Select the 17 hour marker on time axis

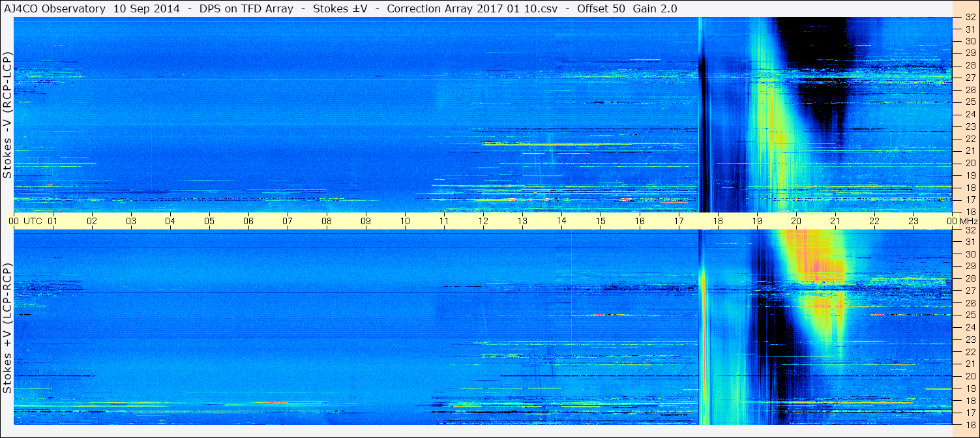[x=679, y=221]
